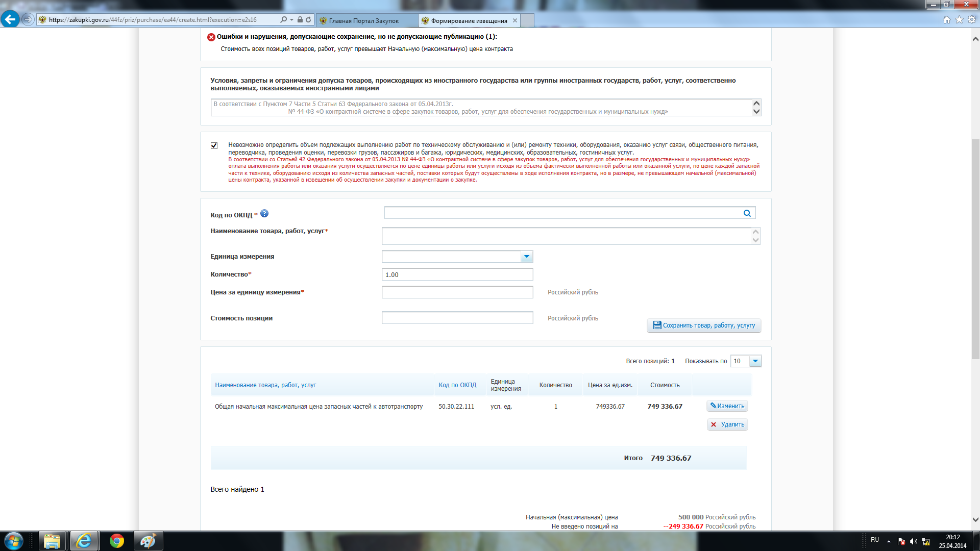Open the browser settings gear icon
This screenshot has height=551, width=980.
pos(972,20)
